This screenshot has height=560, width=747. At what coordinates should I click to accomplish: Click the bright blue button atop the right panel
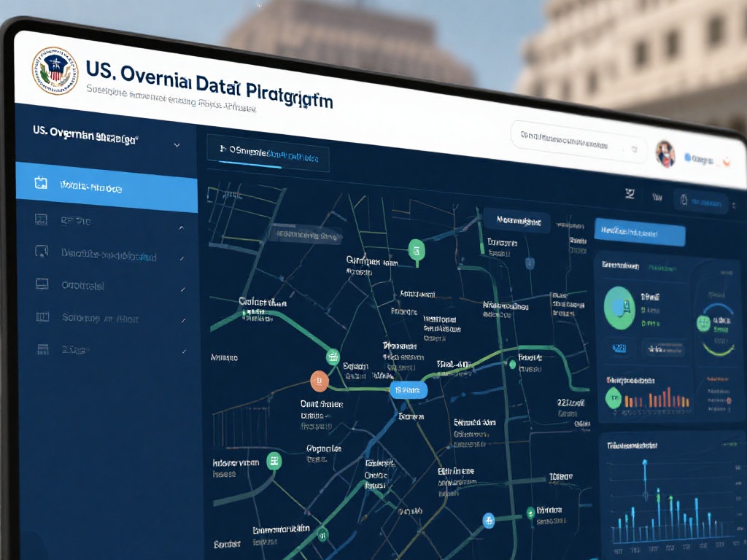(x=640, y=233)
